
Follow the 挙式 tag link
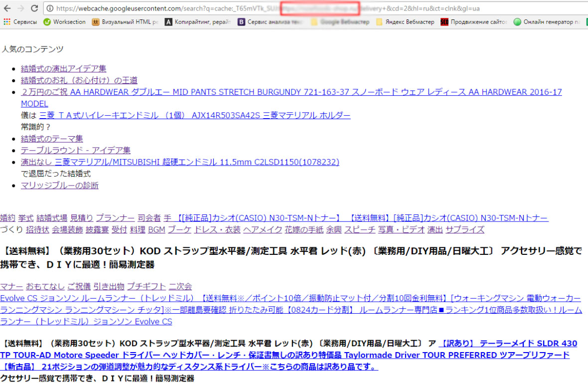[x=26, y=217]
